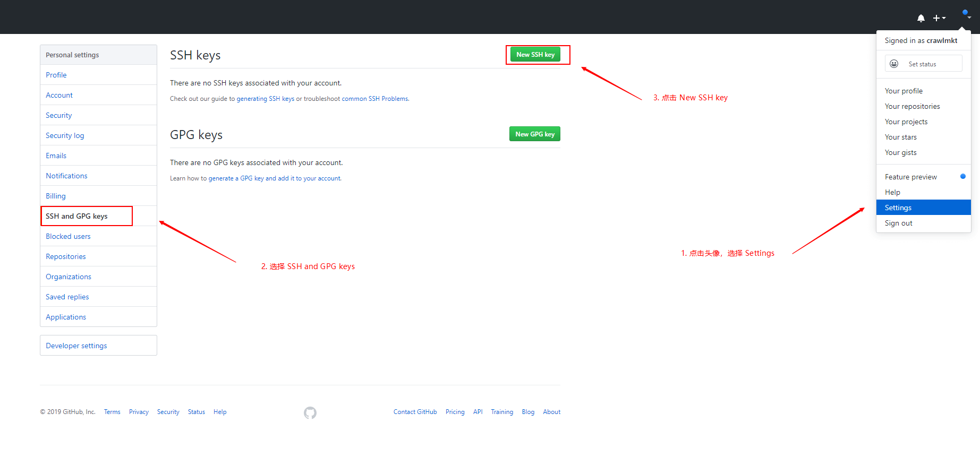Open Pricing link in footer

point(455,412)
